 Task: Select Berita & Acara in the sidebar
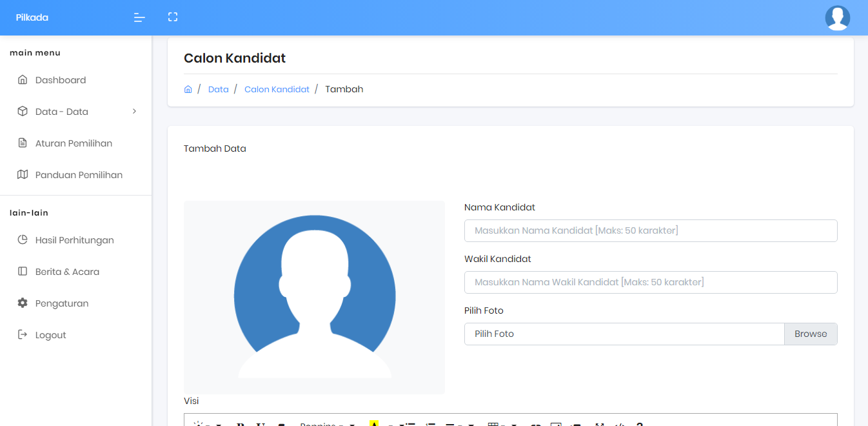[x=67, y=272]
